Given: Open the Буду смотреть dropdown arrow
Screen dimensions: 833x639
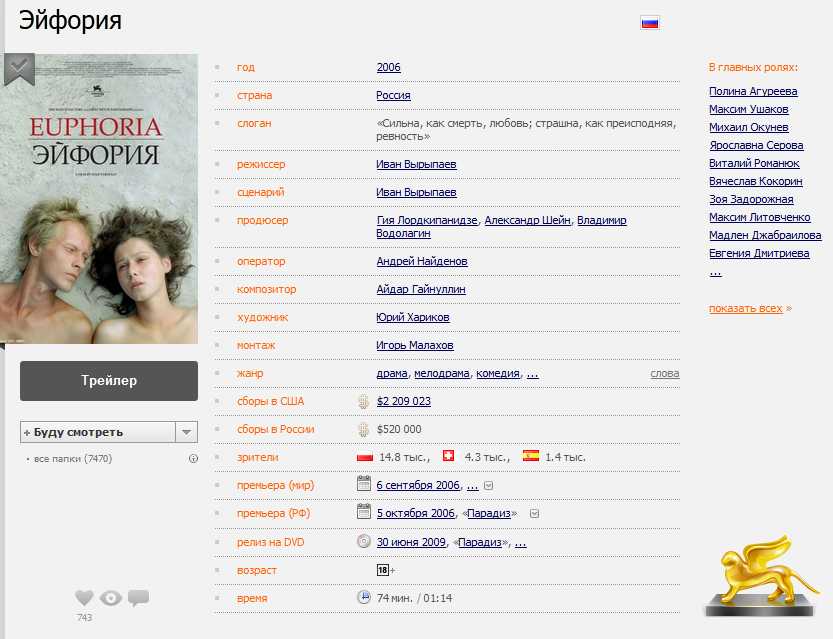Looking at the screenshot, I should (186, 432).
